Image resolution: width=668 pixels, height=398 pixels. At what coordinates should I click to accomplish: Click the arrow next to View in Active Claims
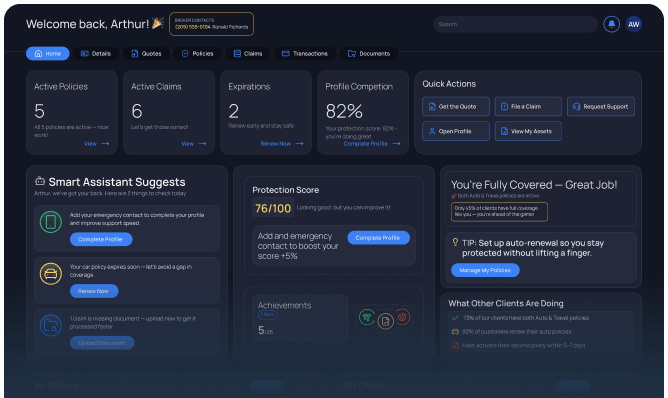202,144
